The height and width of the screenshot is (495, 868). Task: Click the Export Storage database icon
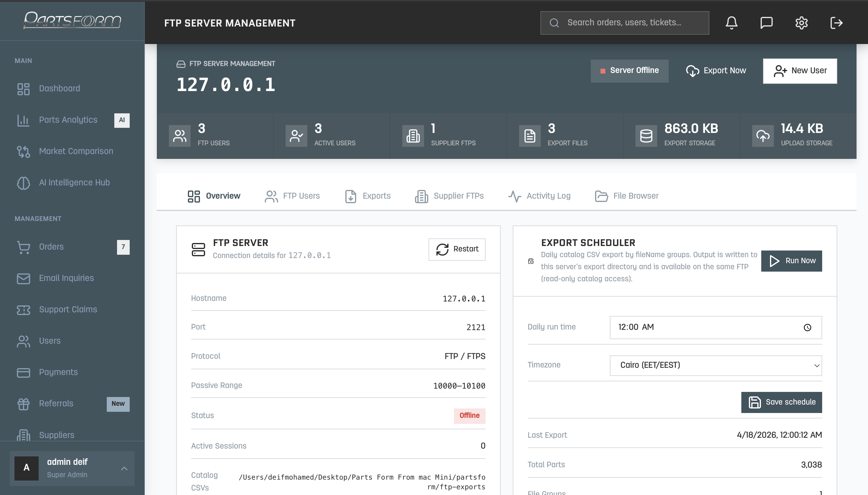tap(646, 136)
